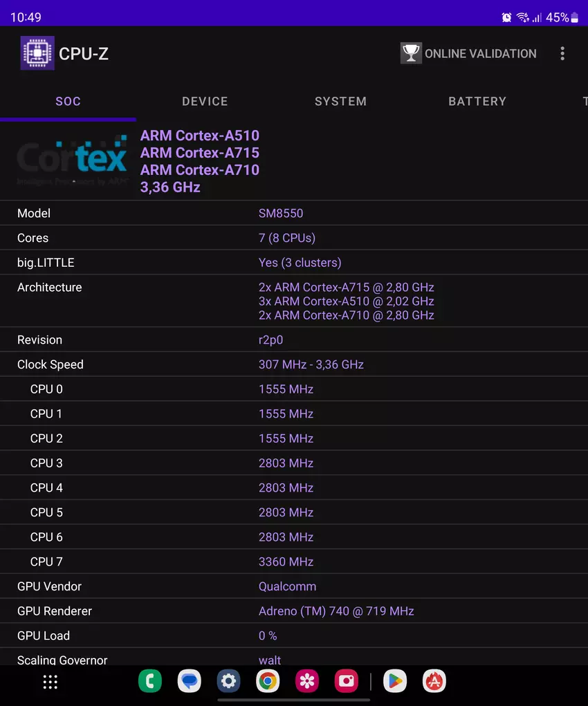Switch to the DEVICE tab

(x=205, y=101)
